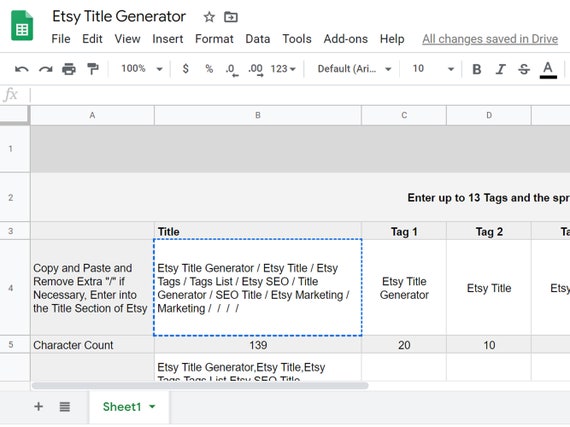The width and height of the screenshot is (570, 427).
Task: Select the 'Tag 1' header cell
Action: click(x=404, y=231)
